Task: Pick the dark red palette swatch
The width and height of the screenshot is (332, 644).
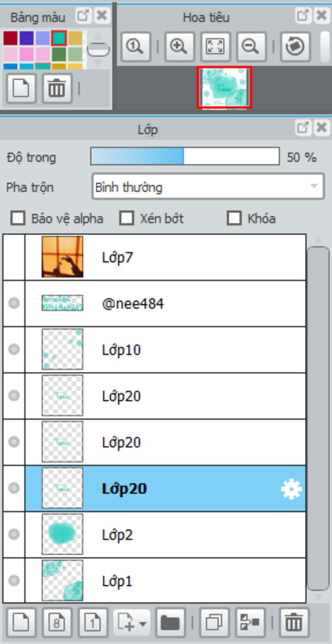Action: pyautogui.click(x=10, y=38)
